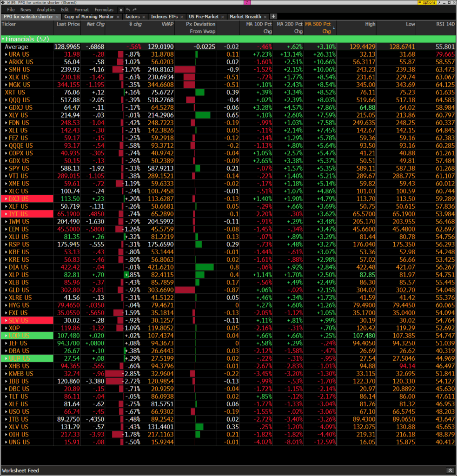Click DIA US green Px deviation bar
The width and height of the screenshot is (457, 476).
[205, 267]
